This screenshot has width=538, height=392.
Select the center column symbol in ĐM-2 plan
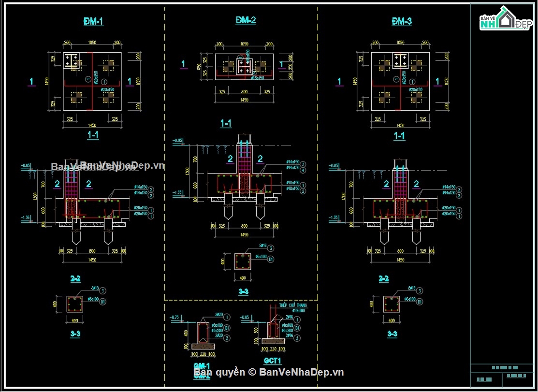[x=244, y=67]
